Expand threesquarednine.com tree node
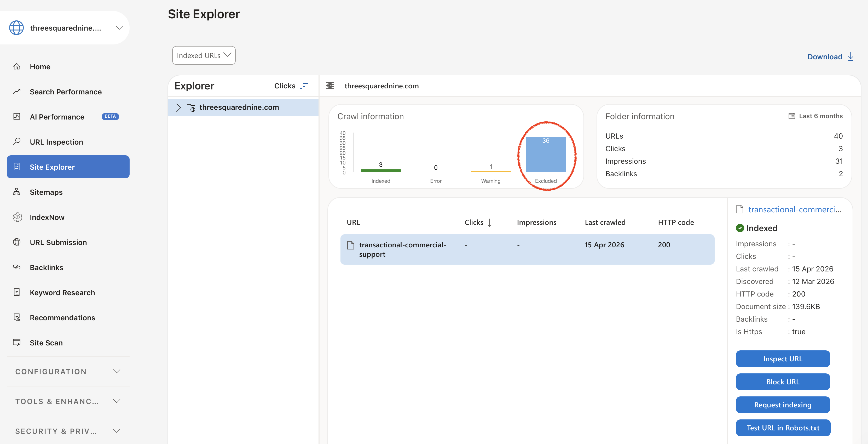The image size is (868, 444). 178,107
